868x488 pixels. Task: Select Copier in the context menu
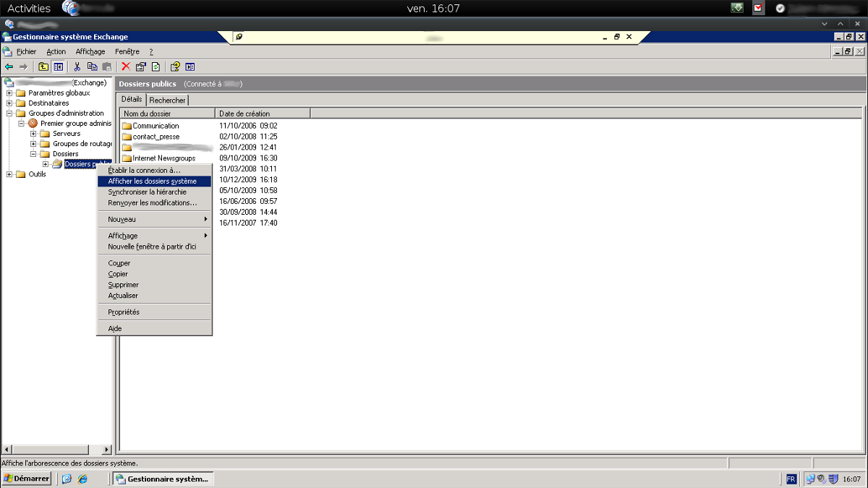[154, 274]
